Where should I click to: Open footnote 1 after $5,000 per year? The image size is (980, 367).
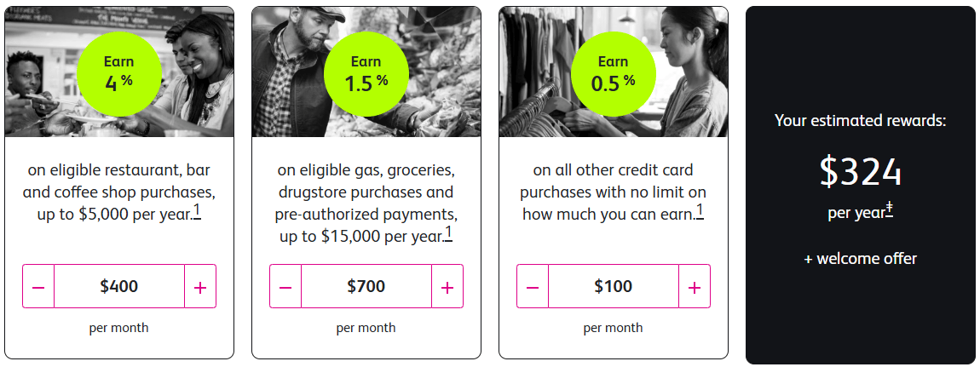pyautogui.click(x=197, y=212)
